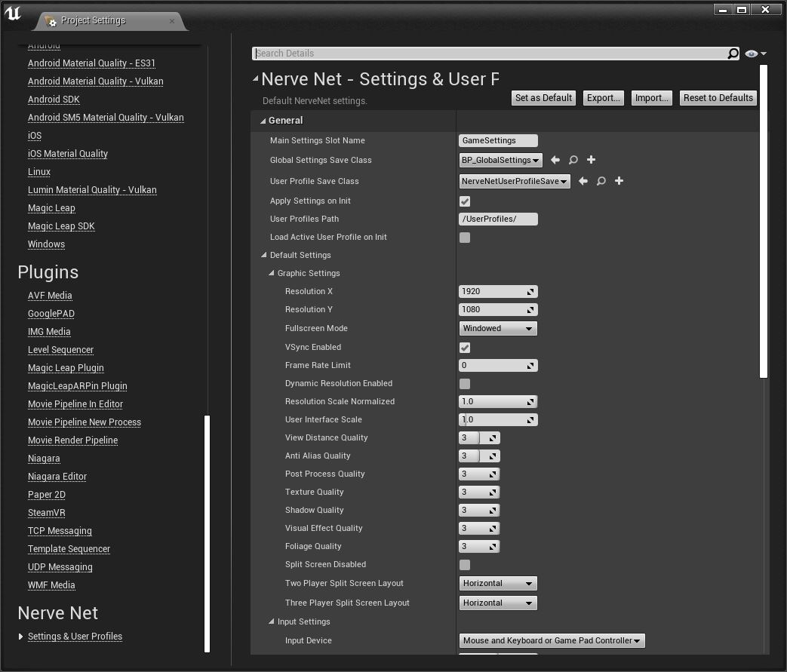787x672 pixels.
Task: Browse to Global Settings Save Class asset
Action: 573,160
